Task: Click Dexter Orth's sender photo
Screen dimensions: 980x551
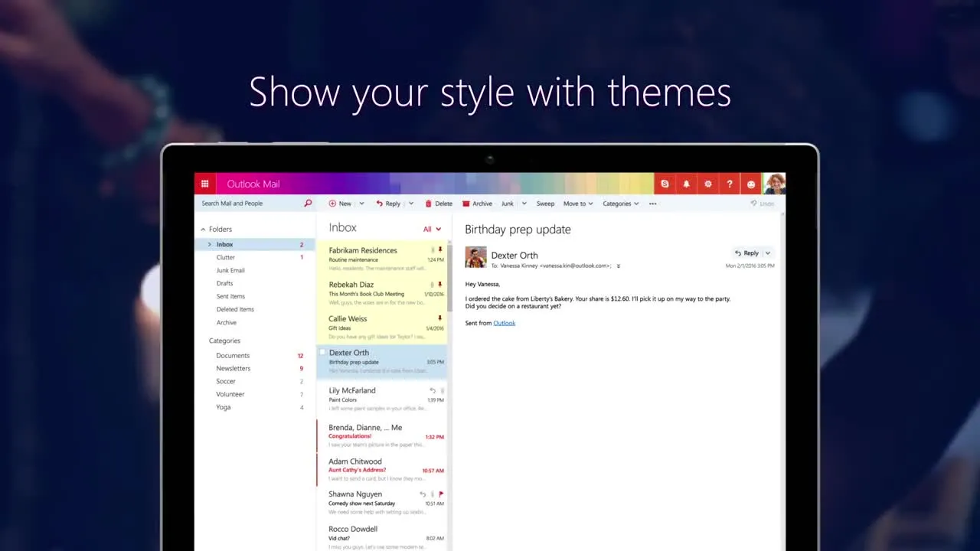Action: pyautogui.click(x=475, y=257)
